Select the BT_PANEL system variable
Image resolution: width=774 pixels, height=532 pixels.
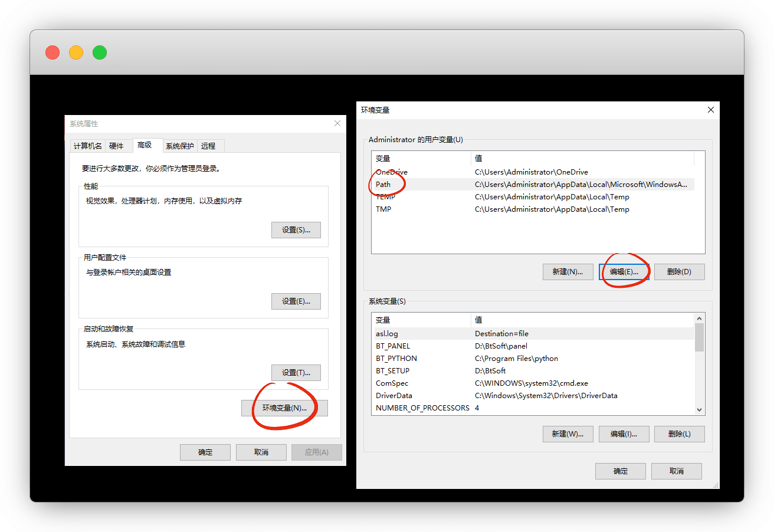[x=533, y=346]
